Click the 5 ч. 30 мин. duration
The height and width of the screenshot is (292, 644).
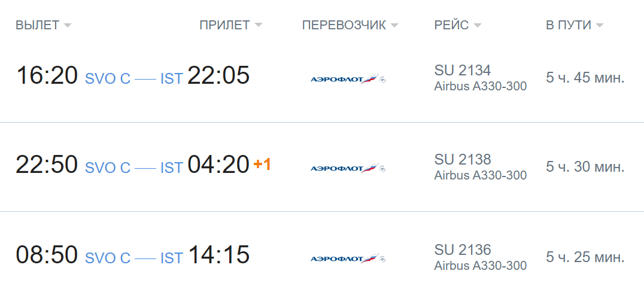pyautogui.click(x=585, y=167)
